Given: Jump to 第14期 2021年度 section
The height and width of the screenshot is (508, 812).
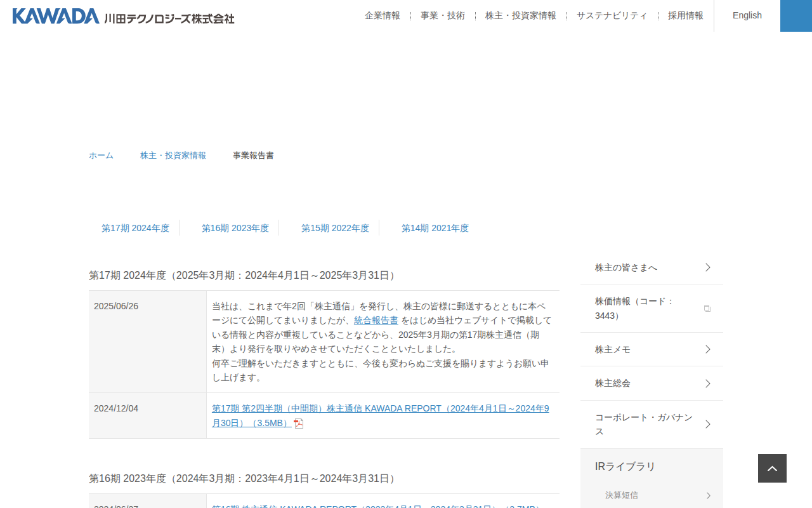Looking at the screenshot, I should (x=435, y=228).
